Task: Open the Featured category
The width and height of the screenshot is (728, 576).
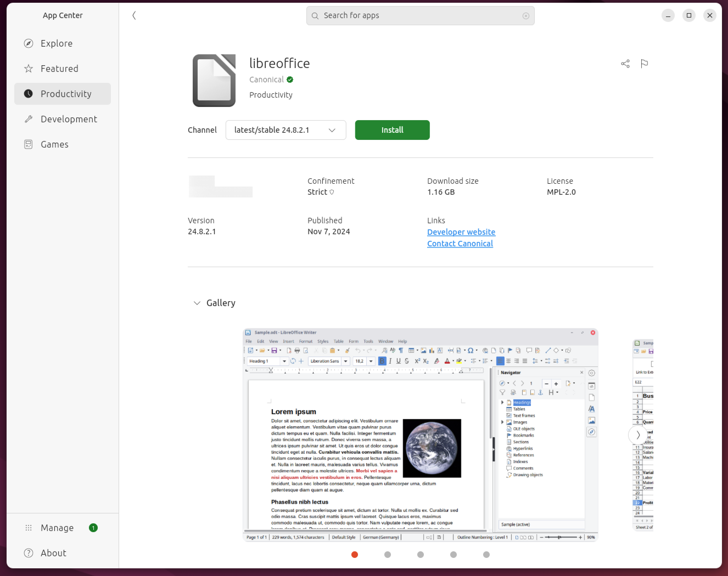Action: coord(59,69)
